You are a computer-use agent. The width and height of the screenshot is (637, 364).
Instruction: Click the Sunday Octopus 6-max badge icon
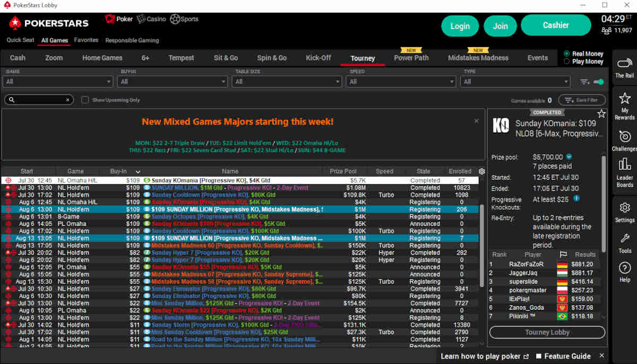(147, 216)
